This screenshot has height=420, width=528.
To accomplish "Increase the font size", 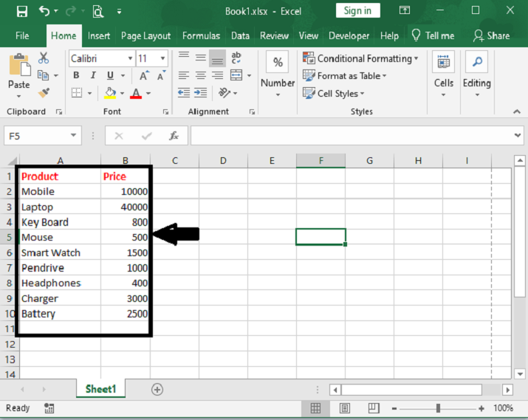I will (x=144, y=76).
